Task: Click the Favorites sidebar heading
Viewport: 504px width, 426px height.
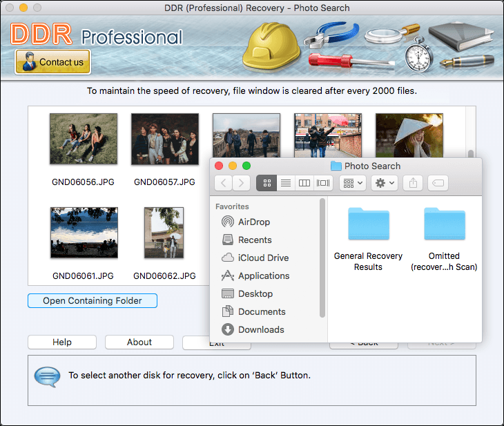Action: [x=232, y=206]
